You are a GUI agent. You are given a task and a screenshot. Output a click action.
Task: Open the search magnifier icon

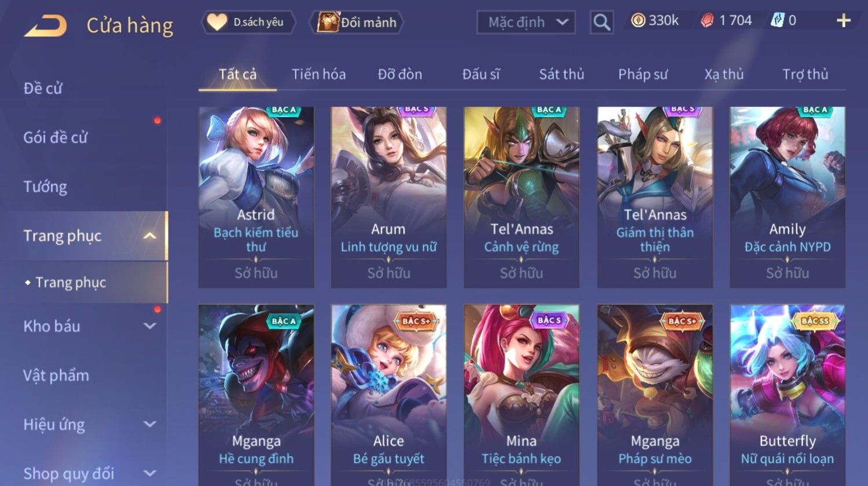pyautogui.click(x=602, y=22)
